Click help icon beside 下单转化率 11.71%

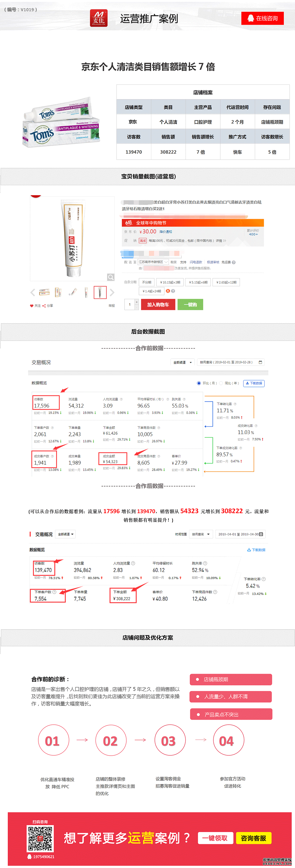click(x=235, y=404)
